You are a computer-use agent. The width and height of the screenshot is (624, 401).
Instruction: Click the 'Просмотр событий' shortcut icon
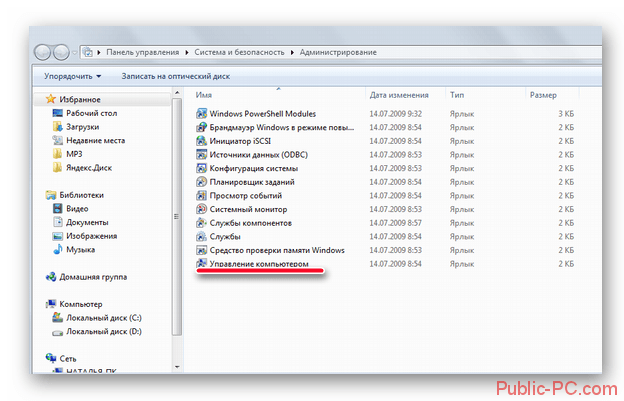click(x=201, y=195)
